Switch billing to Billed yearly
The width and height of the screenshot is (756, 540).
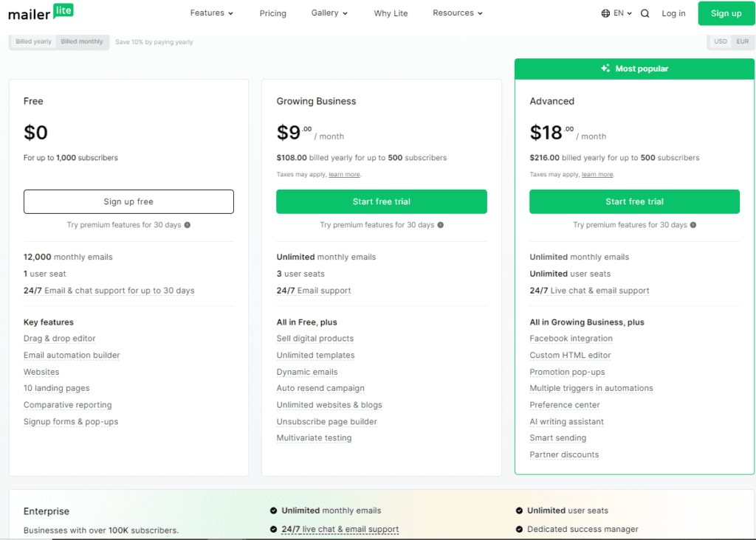34,41
